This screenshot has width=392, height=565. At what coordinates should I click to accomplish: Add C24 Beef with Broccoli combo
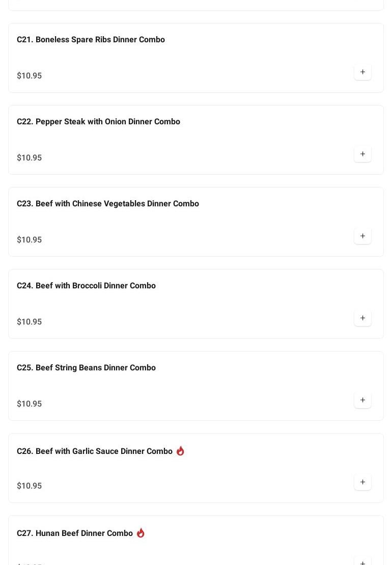click(x=362, y=318)
